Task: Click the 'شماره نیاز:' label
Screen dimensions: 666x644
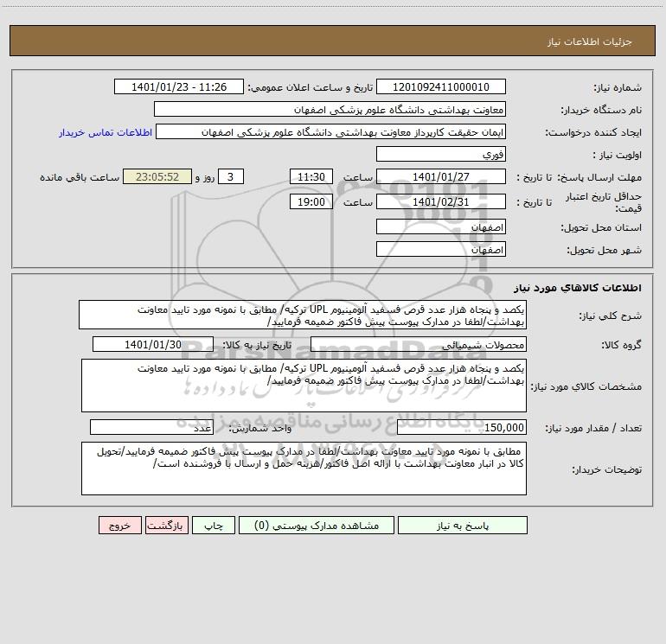Action: (618, 88)
